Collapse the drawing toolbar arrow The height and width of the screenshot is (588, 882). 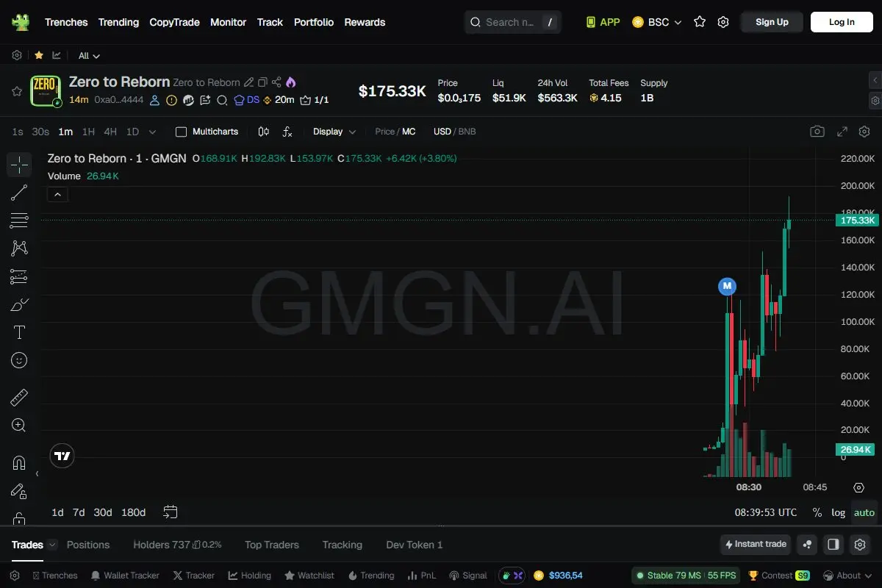(x=37, y=474)
